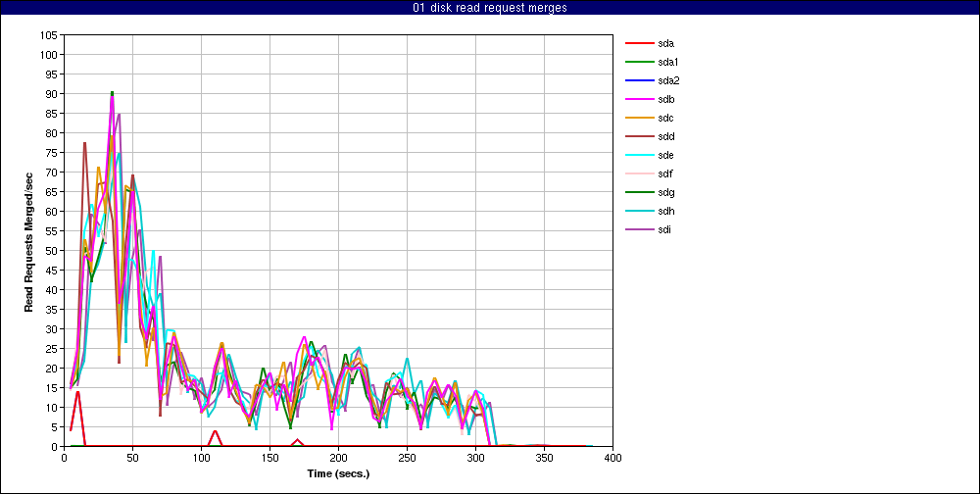Click the 25 value on the y-axis

pyautogui.click(x=53, y=349)
